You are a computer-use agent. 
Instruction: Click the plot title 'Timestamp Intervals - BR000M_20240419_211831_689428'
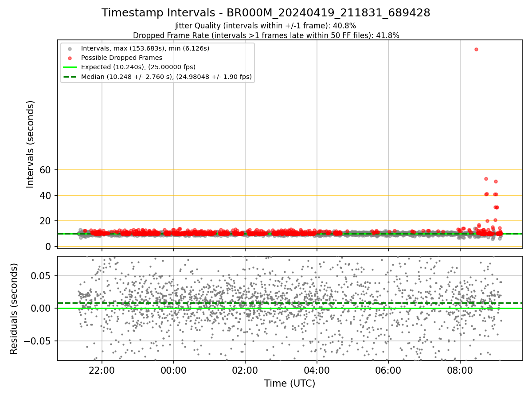coord(266,13)
